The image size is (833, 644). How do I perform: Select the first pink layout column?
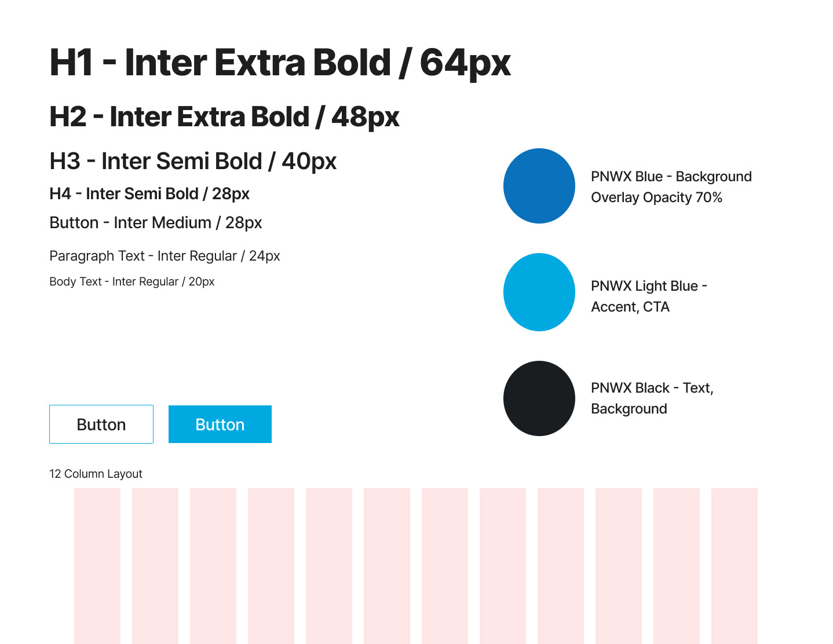click(97, 565)
